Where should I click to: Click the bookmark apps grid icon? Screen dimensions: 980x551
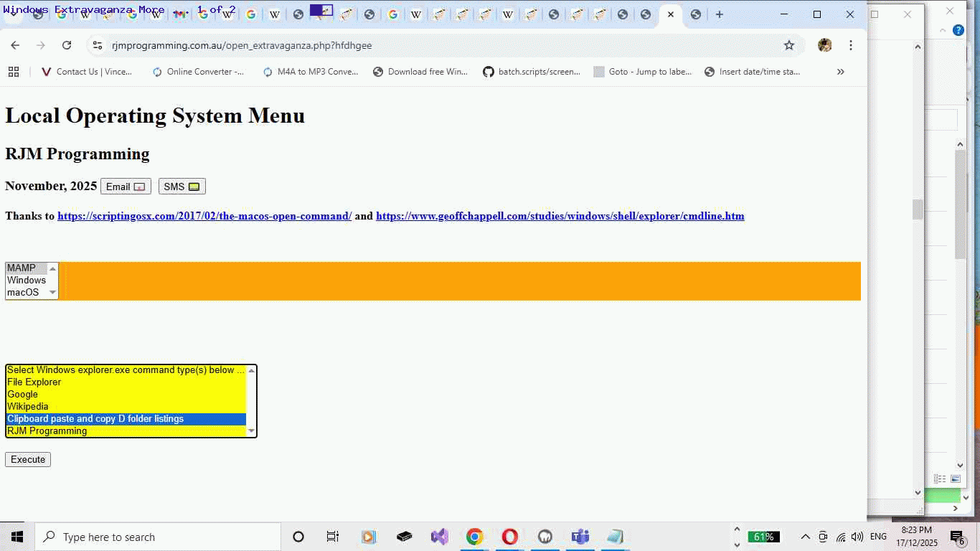click(x=14, y=71)
